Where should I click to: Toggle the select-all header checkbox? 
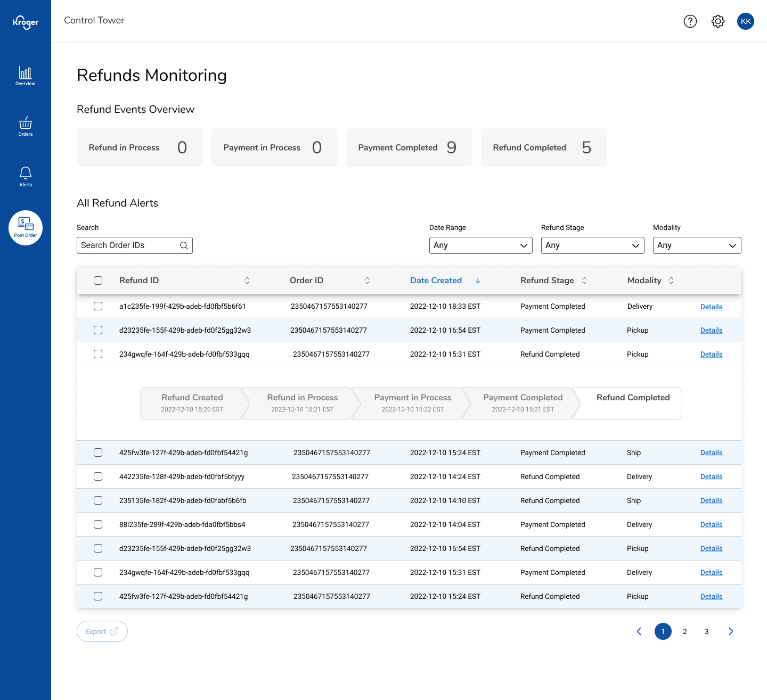(x=98, y=281)
